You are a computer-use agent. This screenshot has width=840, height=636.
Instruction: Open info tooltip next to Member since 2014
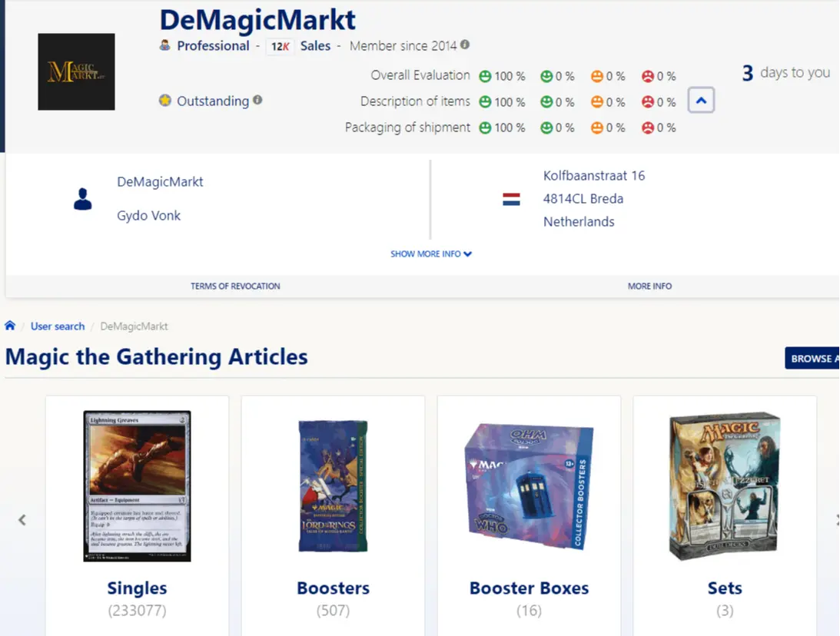click(x=464, y=45)
